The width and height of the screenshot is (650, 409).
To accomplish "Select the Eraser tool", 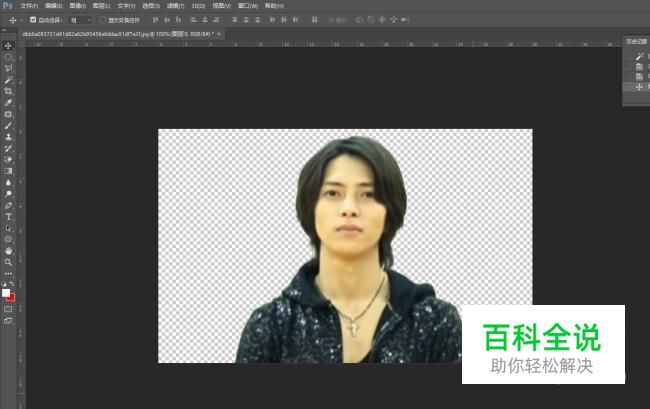I will click(x=8, y=160).
